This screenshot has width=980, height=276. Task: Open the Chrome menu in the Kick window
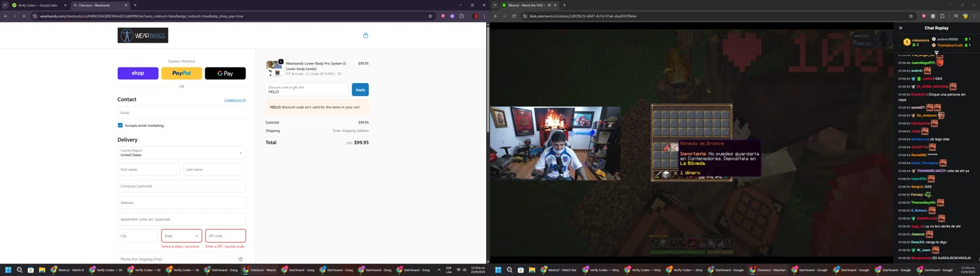pos(975,16)
